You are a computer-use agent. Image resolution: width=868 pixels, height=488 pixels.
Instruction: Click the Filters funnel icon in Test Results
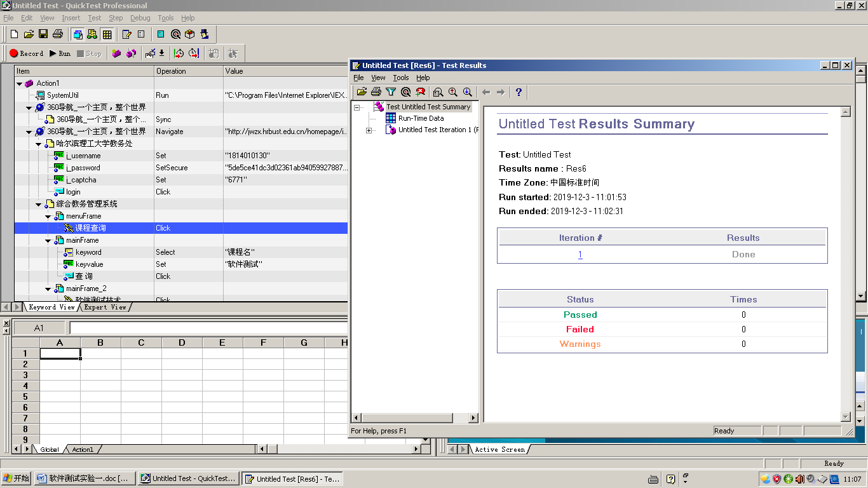click(391, 92)
